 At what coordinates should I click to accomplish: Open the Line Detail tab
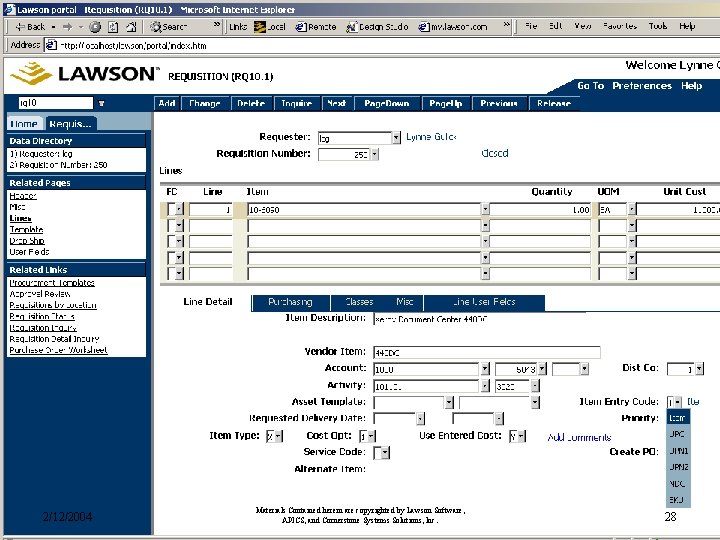(208, 302)
